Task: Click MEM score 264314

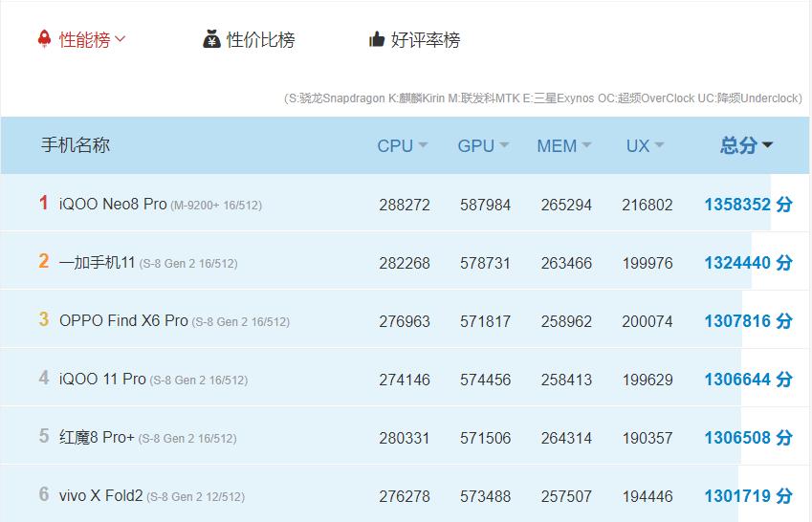Action: coord(566,438)
